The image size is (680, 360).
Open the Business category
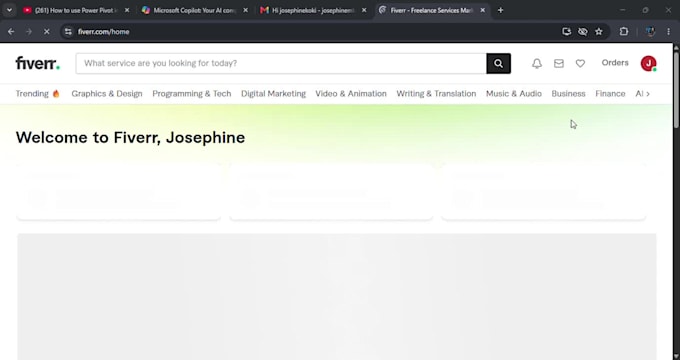(569, 94)
